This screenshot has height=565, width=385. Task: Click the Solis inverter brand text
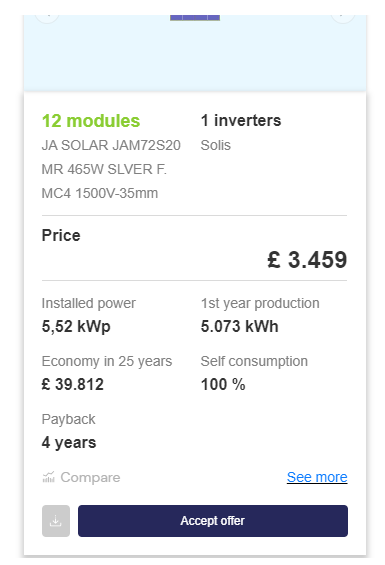(216, 145)
